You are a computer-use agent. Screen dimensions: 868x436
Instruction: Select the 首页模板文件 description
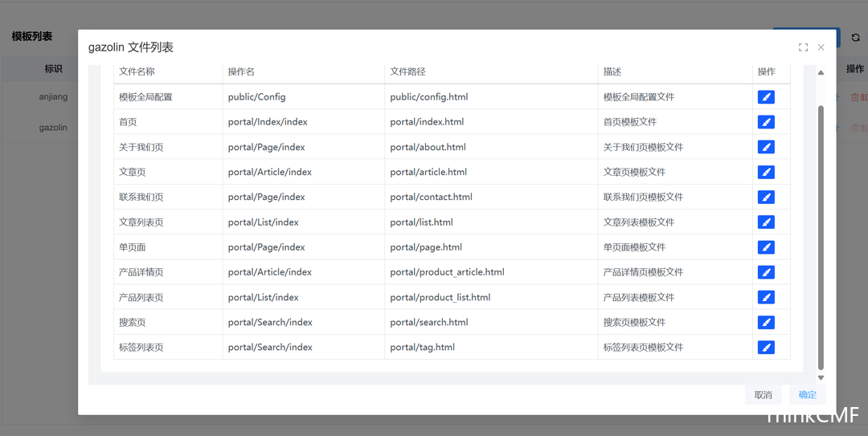point(630,122)
